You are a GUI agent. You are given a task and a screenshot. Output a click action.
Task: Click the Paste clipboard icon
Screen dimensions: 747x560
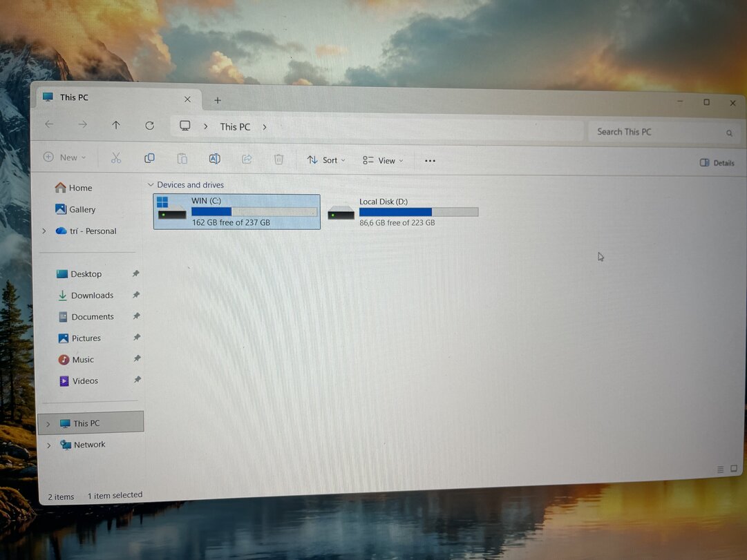(x=182, y=158)
